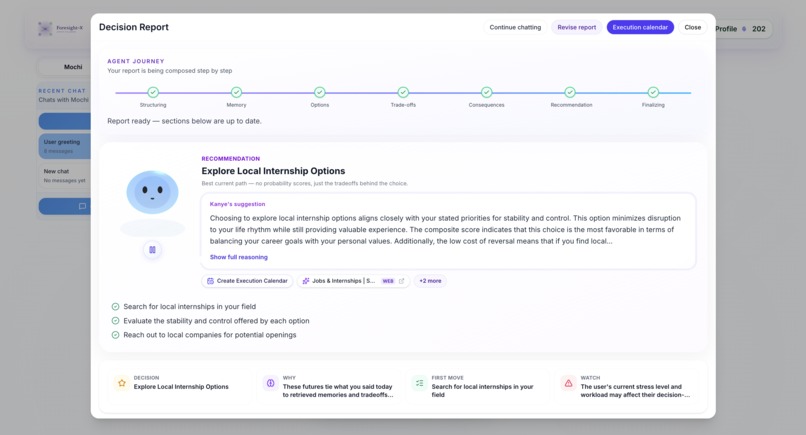Select the Trade-offs step checkmark
The height and width of the screenshot is (435, 806).
pyautogui.click(x=403, y=92)
